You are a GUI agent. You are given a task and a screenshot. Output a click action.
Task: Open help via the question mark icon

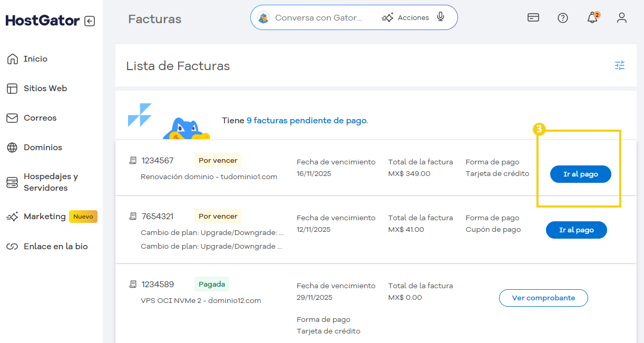562,17
